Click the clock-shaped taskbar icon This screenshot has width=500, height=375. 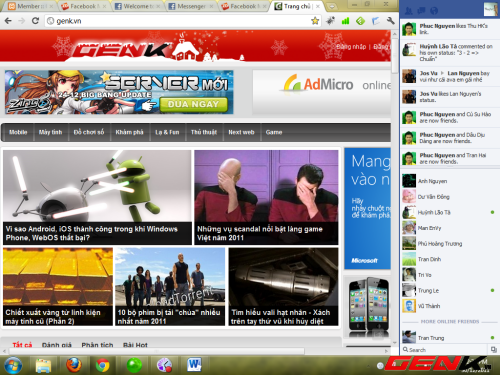(164, 365)
